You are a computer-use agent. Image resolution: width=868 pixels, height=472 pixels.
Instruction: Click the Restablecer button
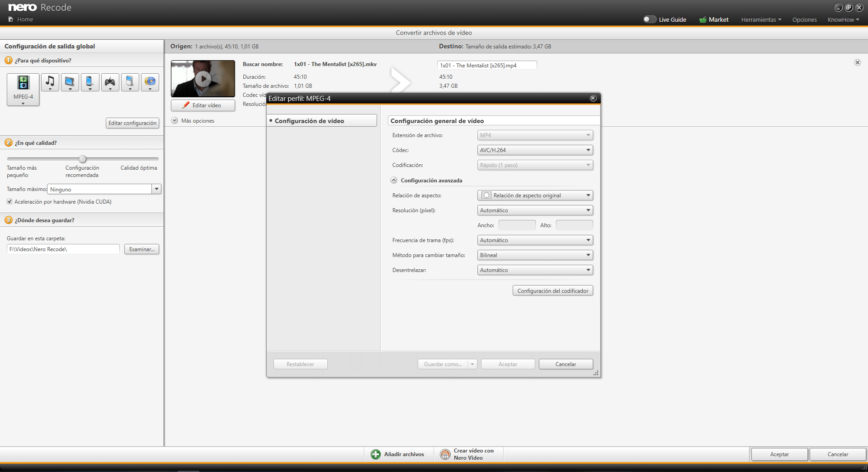(x=301, y=364)
